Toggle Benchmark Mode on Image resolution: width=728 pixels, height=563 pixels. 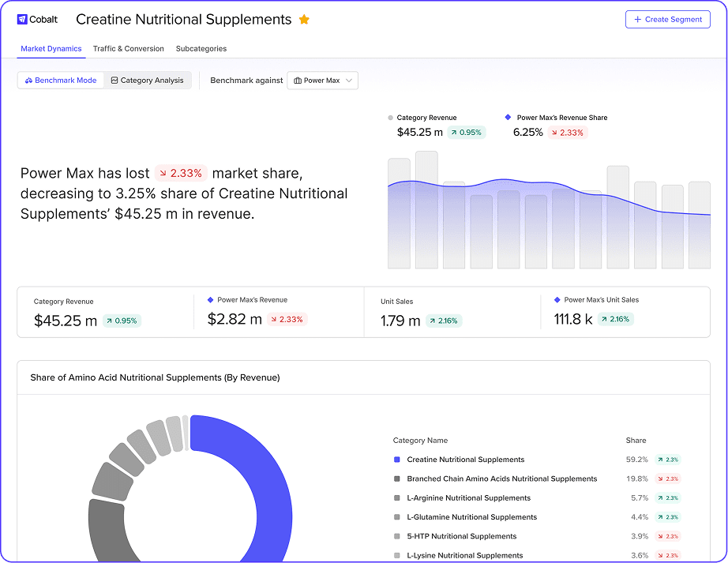tap(61, 80)
